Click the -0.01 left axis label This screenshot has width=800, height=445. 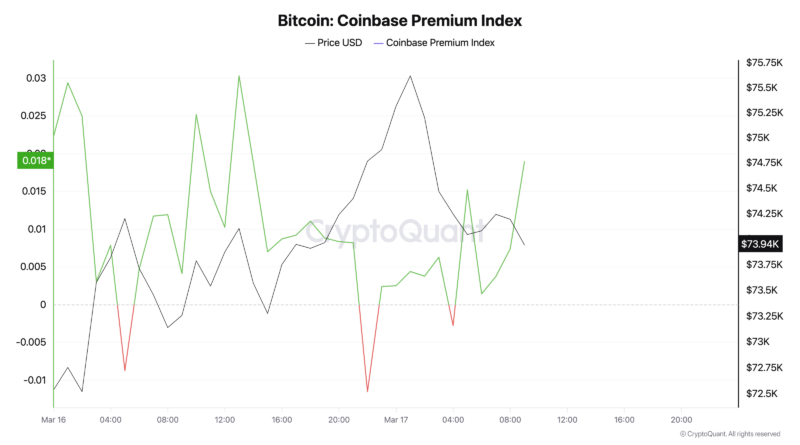pos(34,380)
